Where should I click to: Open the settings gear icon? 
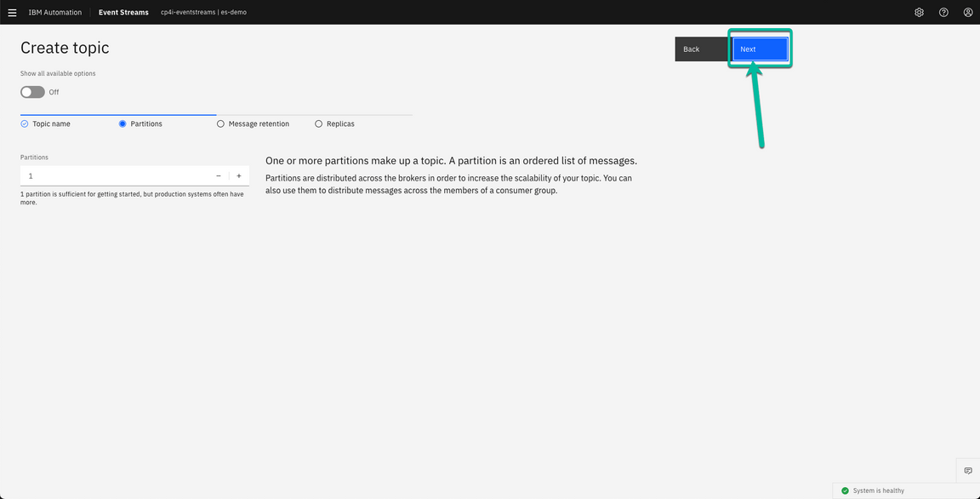click(x=919, y=12)
